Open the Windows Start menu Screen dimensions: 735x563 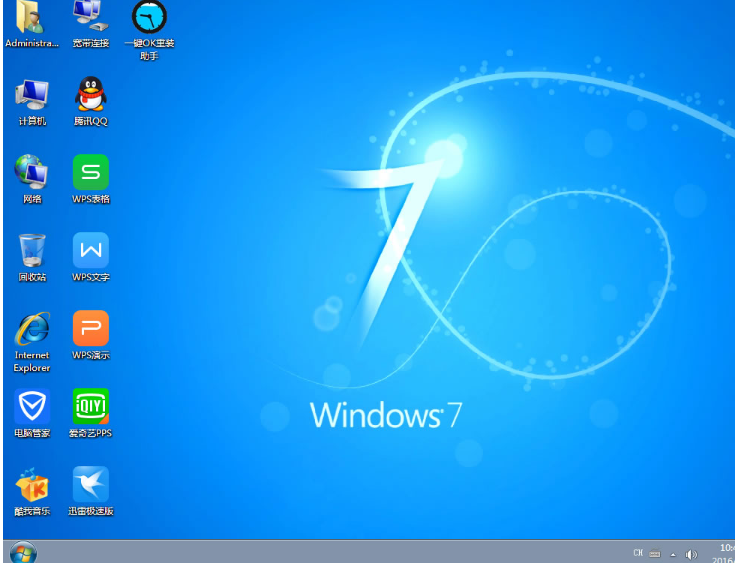coord(22,552)
